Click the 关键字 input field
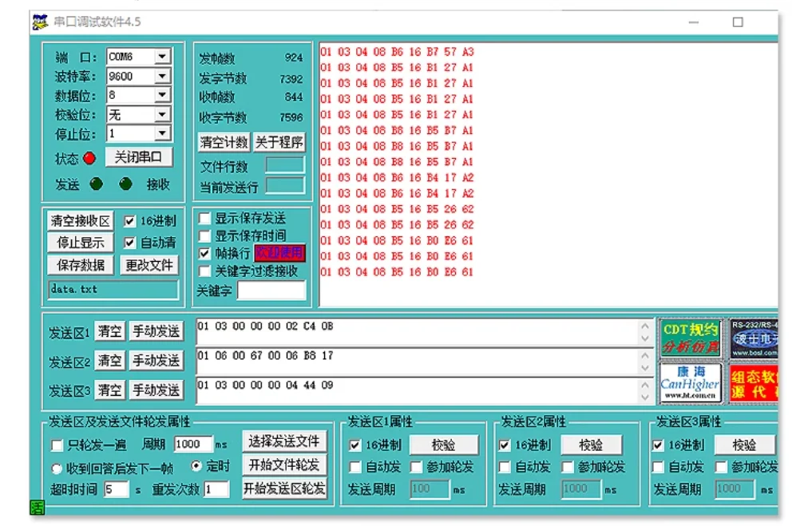812x526 pixels. coord(271,291)
